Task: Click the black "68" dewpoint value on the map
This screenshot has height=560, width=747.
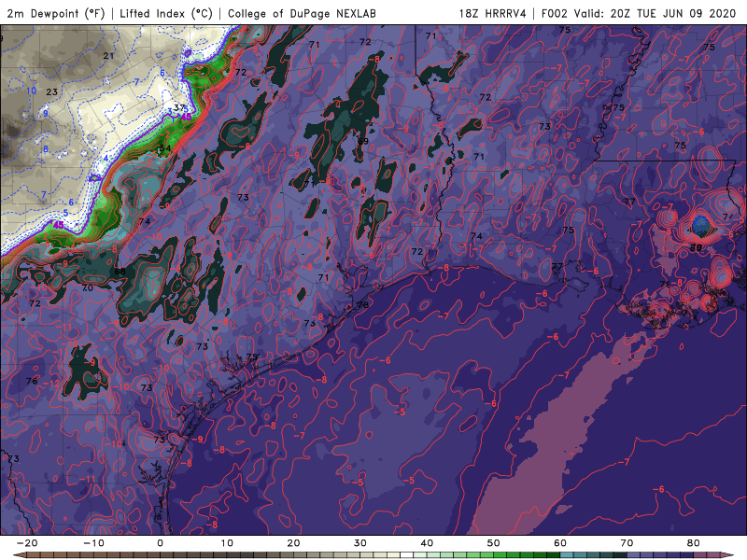Action: [120, 272]
